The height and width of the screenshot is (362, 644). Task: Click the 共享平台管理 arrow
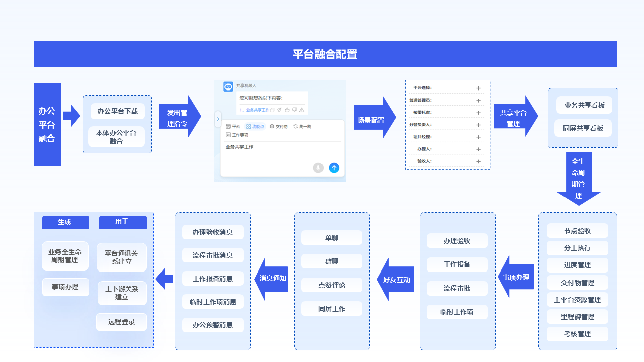[516, 116]
